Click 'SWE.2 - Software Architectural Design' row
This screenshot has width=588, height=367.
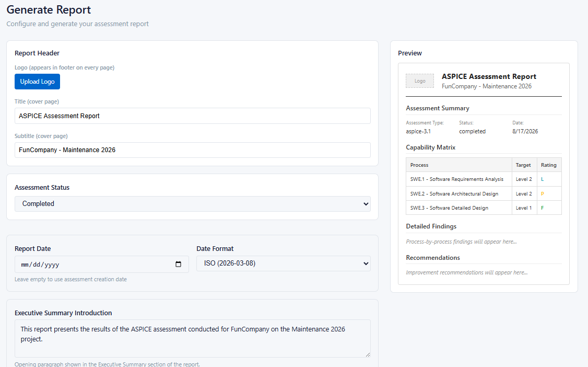(484, 193)
